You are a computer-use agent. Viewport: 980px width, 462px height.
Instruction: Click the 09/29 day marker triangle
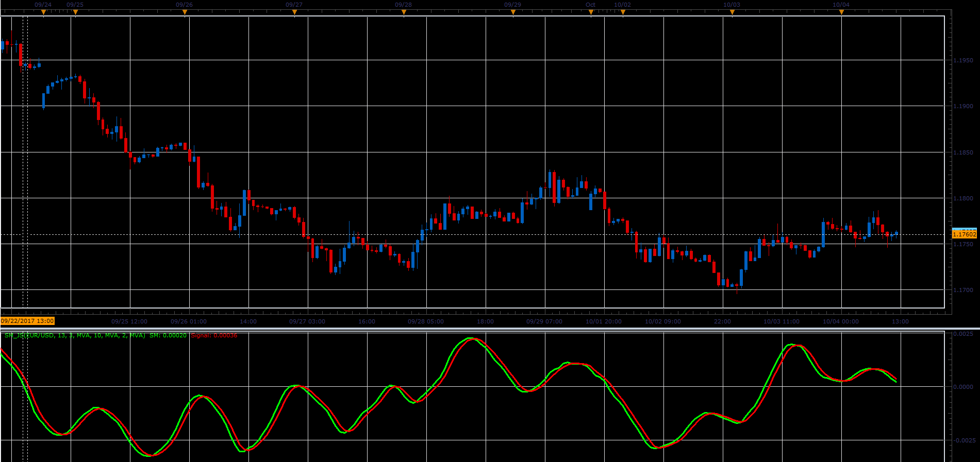513,12
